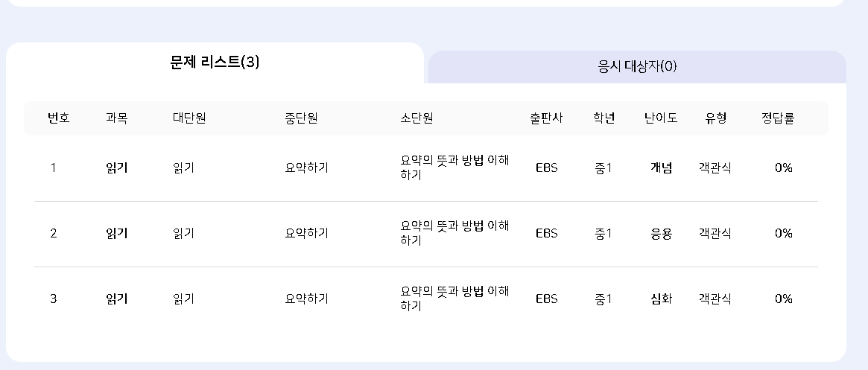Click the 소단원 column header
Image resolution: width=868 pixels, height=370 pixels.
click(x=416, y=118)
